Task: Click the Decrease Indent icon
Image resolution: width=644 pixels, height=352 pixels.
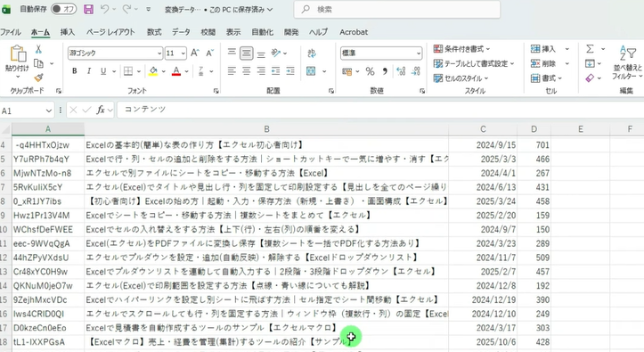Action: click(x=275, y=71)
